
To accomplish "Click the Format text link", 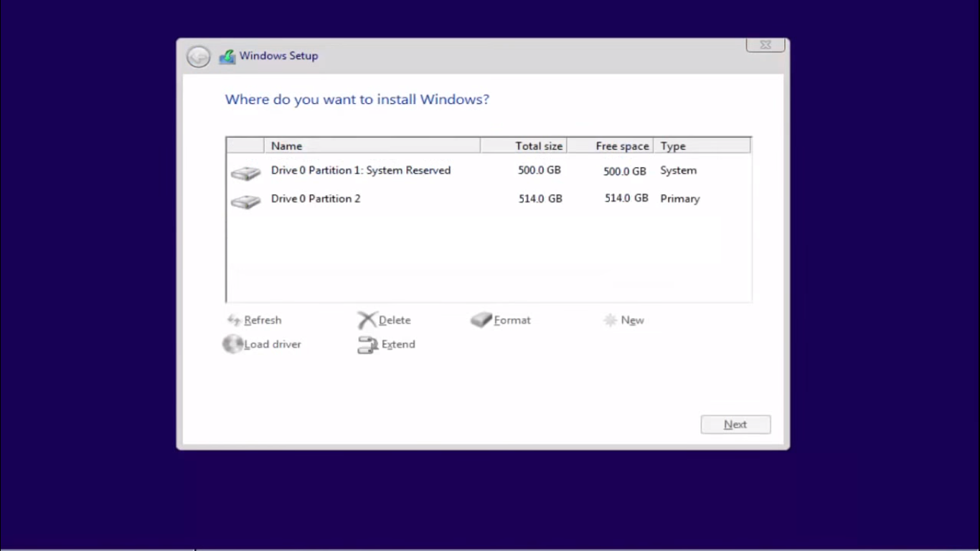I will pyautogui.click(x=512, y=321).
